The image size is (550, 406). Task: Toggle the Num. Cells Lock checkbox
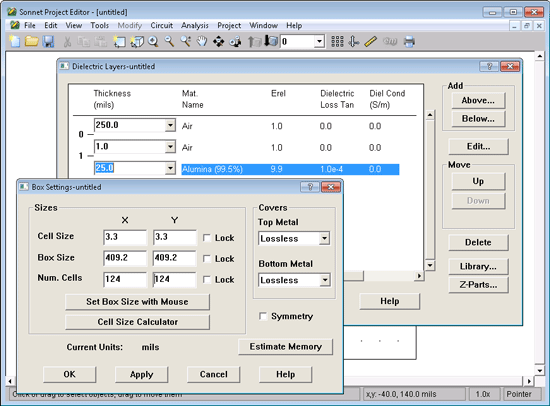[207, 280]
